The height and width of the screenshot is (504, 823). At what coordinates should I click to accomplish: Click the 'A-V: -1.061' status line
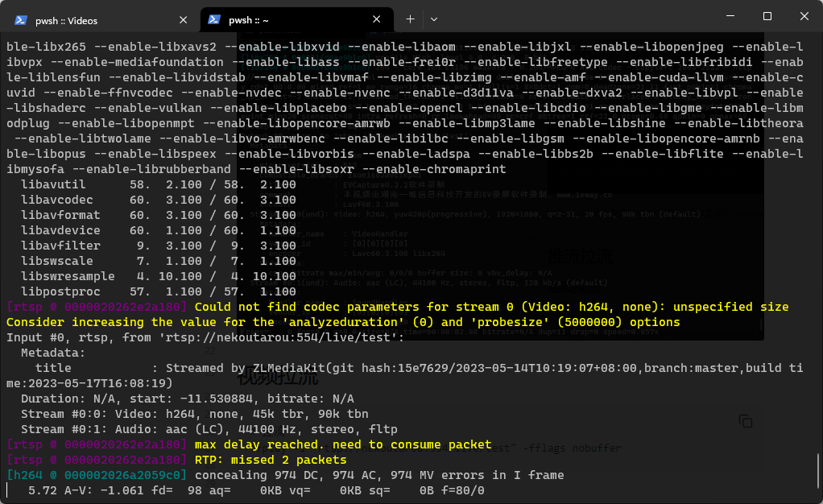[256, 490]
